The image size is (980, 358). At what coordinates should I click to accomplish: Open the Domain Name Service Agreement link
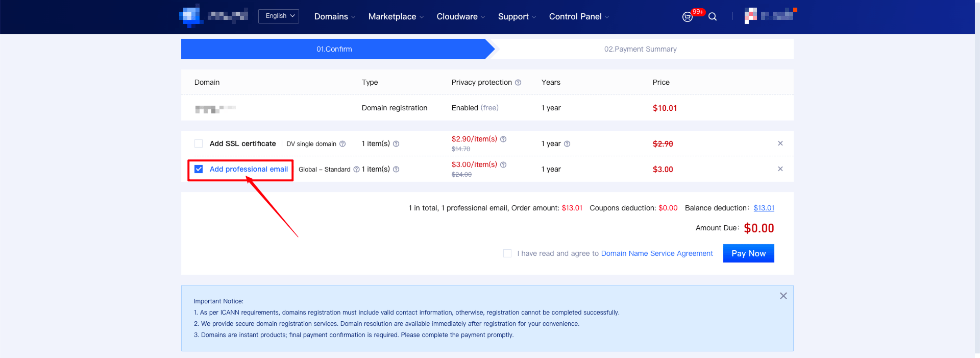(x=656, y=254)
